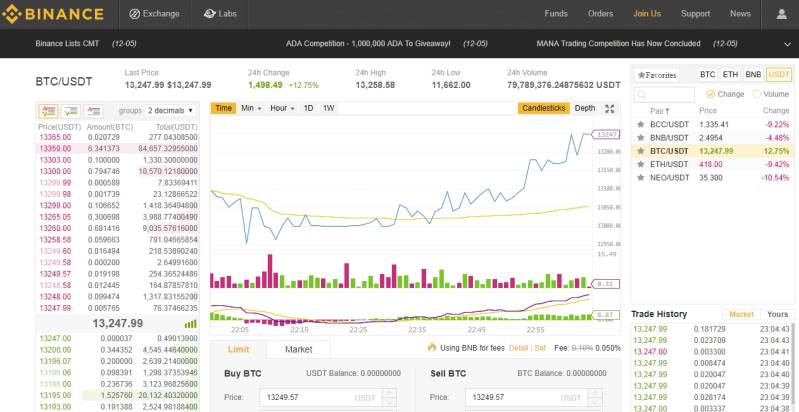Screen dimensions: 799x412
Task: Adjust the Buy price stepper arrows
Action: point(389,397)
